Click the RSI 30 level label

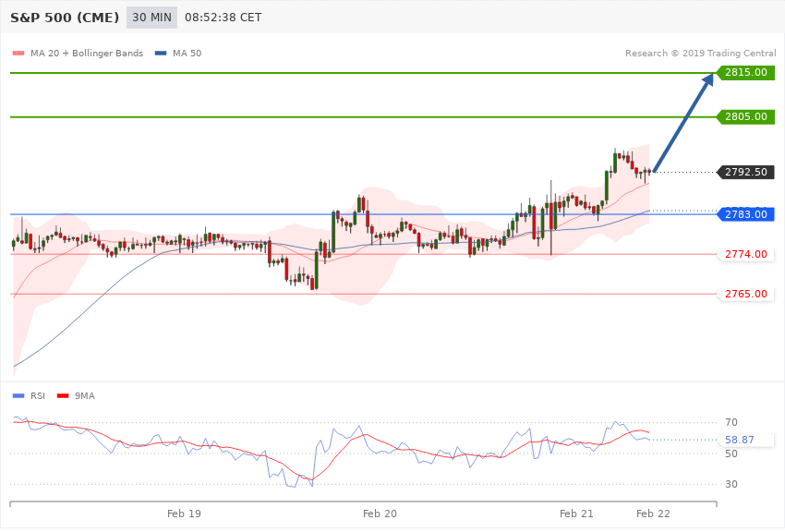(731, 484)
